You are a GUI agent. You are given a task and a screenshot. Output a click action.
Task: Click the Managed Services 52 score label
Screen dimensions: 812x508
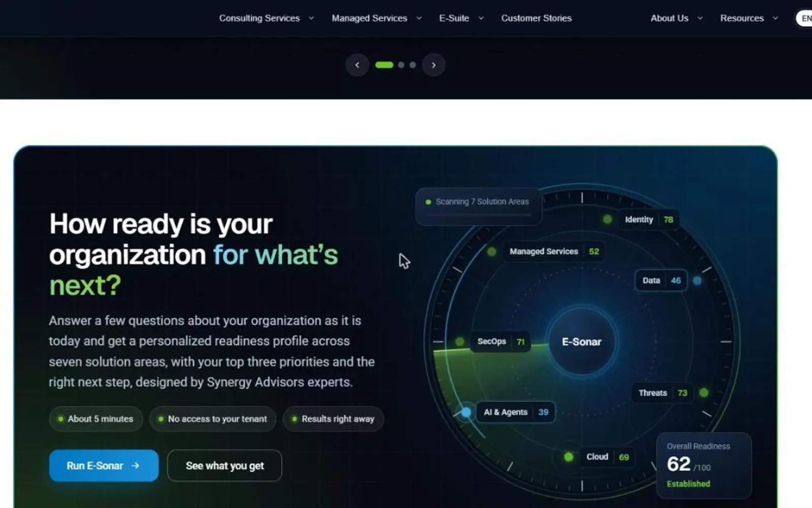554,251
